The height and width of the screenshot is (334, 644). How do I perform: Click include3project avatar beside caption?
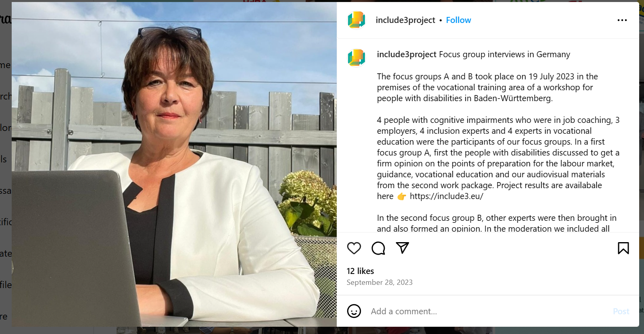[356, 58]
